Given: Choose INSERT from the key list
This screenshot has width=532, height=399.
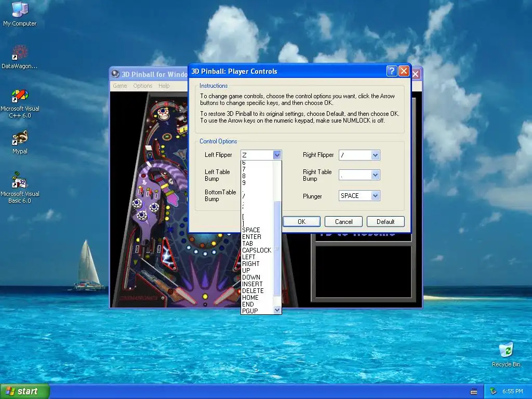Looking at the screenshot, I should coord(257,284).
